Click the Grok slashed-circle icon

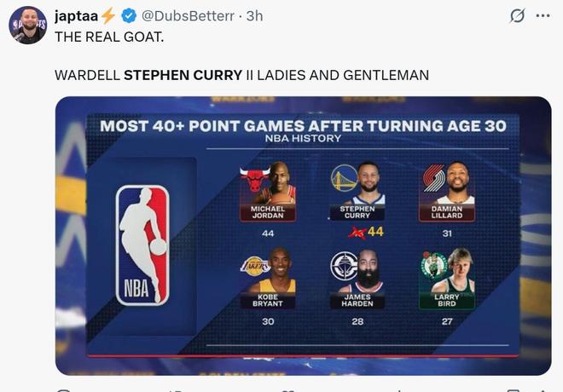click(516, 16)
